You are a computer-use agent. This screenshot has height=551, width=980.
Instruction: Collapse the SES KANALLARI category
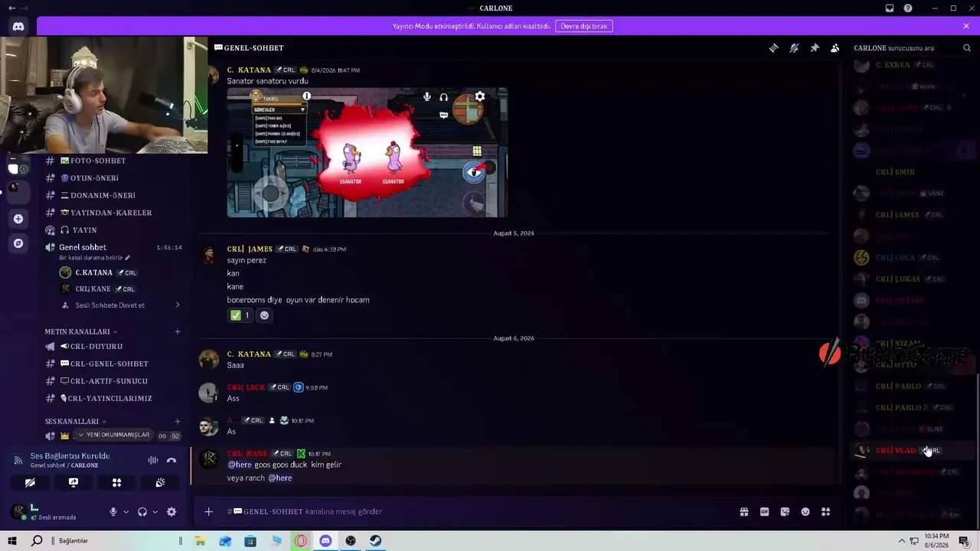(75, 422)
